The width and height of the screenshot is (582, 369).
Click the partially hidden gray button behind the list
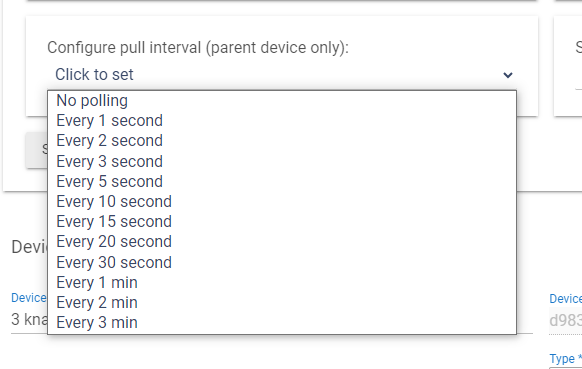37,150
